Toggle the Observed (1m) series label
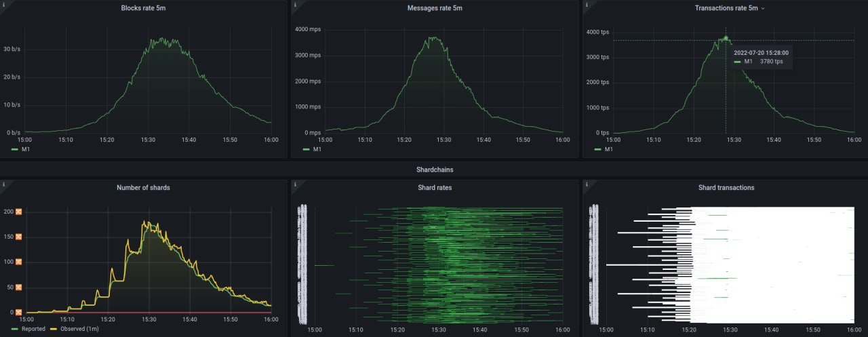The width and height of the screenshot is (868, 337). [78, 329]
